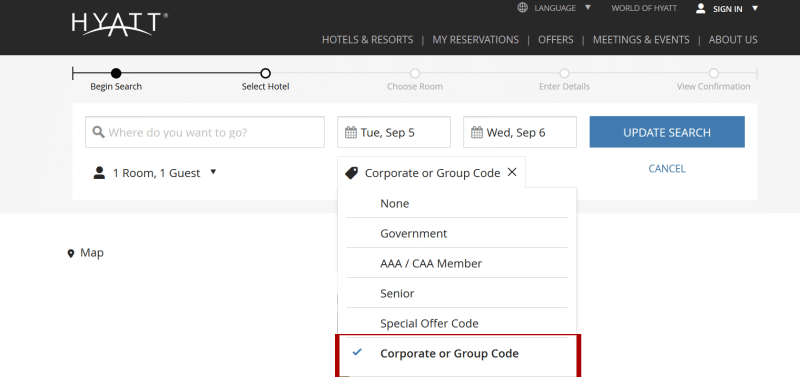Click the guest person icon
This screenshot has height=377, width=800.
[99, 173]
